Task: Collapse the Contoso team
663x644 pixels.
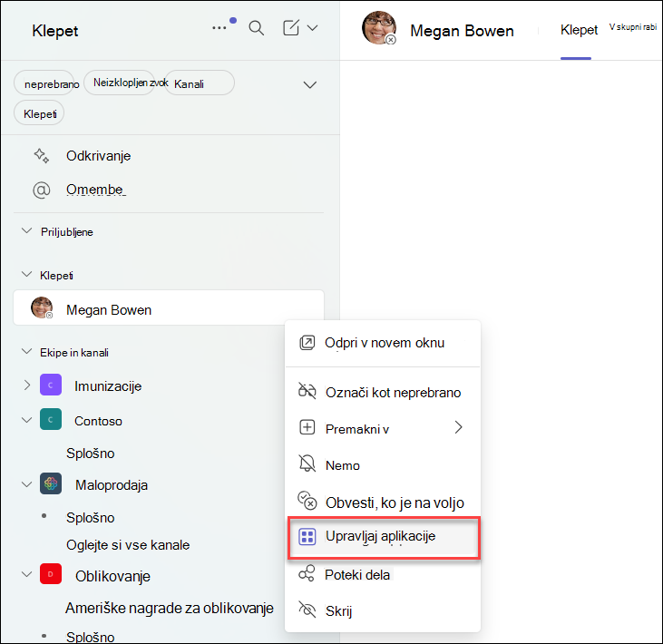Action: [x=26, y=420]
